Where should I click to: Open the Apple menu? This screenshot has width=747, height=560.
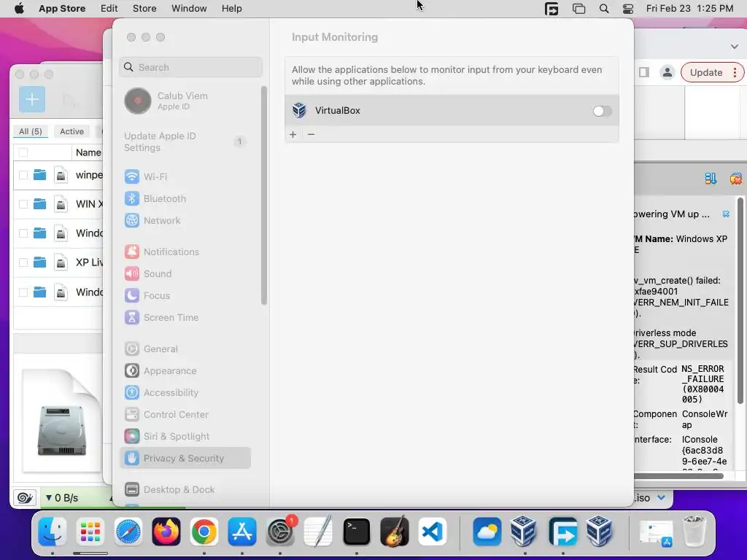point(19,9)
